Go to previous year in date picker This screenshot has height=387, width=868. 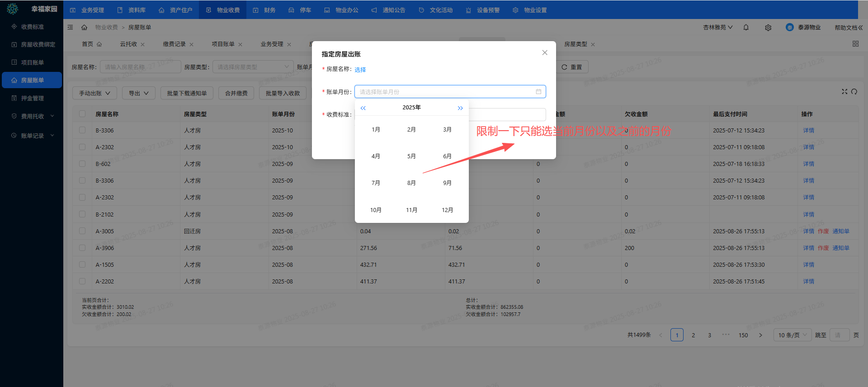click(363, 108)
